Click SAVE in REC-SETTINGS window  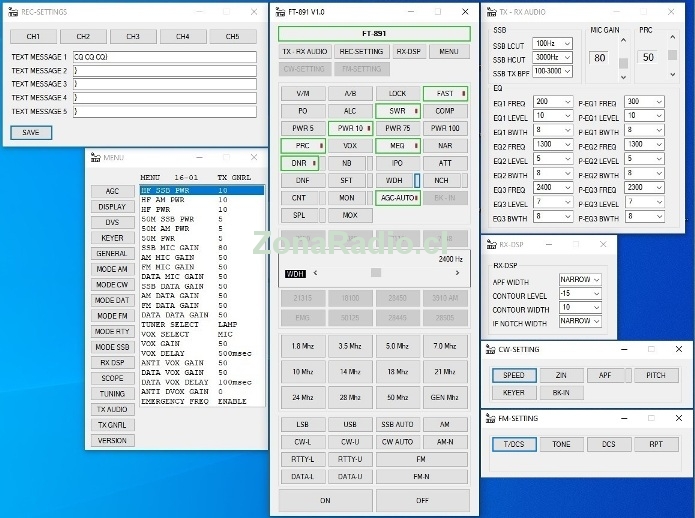(31, 132)
